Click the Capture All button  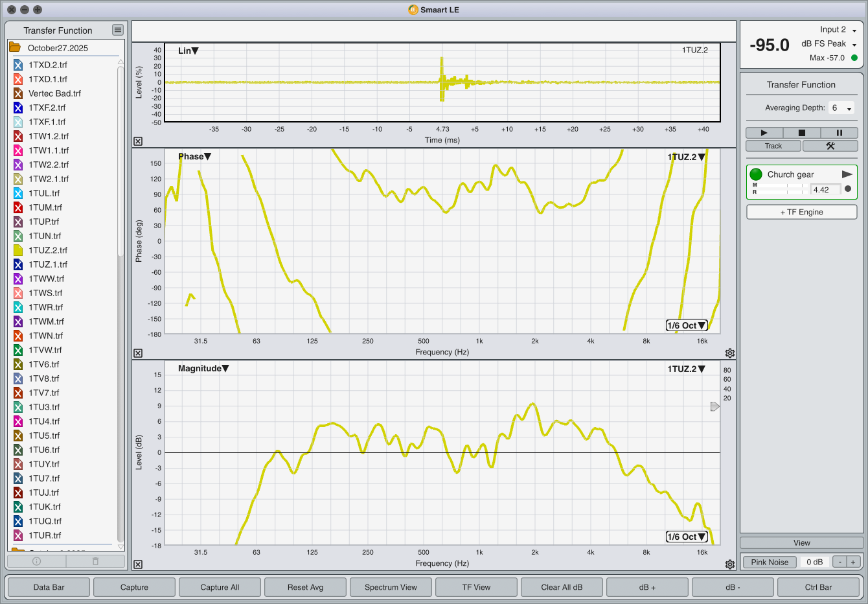[220, 587]
